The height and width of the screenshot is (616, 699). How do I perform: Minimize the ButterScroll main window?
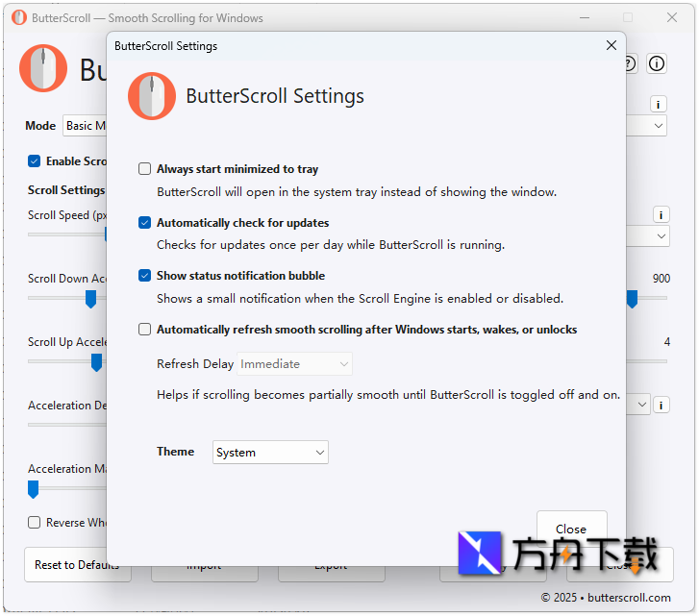coord(585,18)
